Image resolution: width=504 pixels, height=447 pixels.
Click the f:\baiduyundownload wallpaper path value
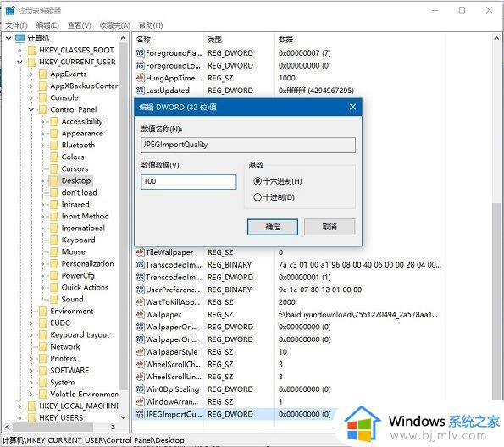pyautogui.click(x=357, y=315)
